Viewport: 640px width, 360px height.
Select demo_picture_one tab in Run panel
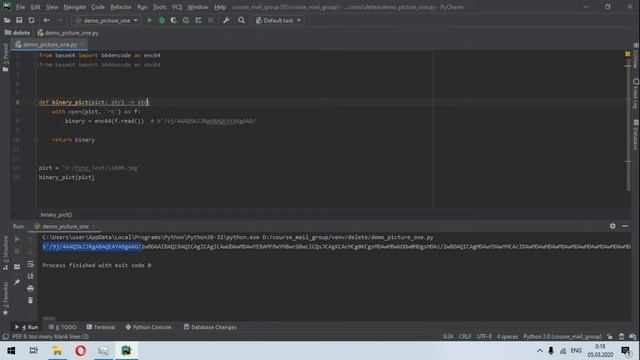click(x=65, y=226)
